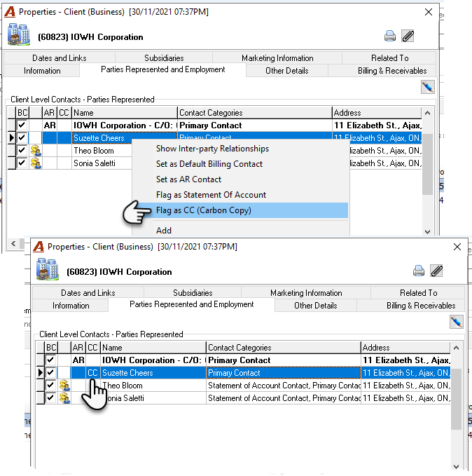Screen dimensions: 472x476
Task: Toggle BC checkbox for Sonia Saletti, lower grid
Action: pos(50,398)
